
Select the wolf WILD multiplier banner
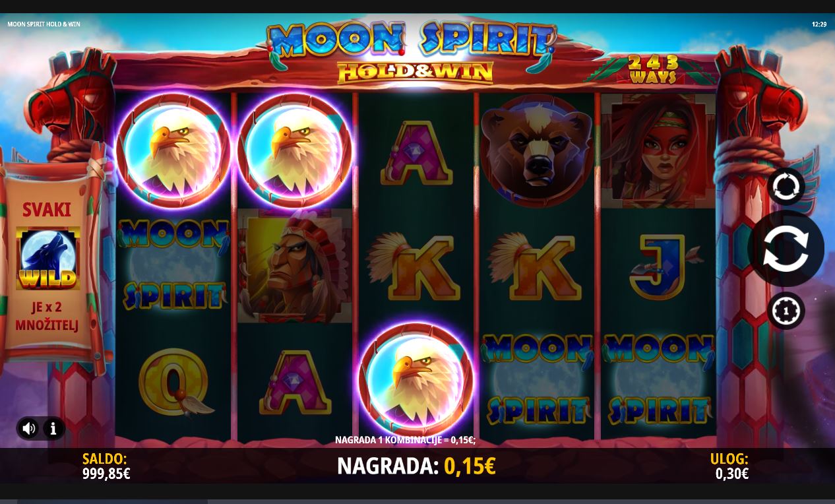click(48, 259)
